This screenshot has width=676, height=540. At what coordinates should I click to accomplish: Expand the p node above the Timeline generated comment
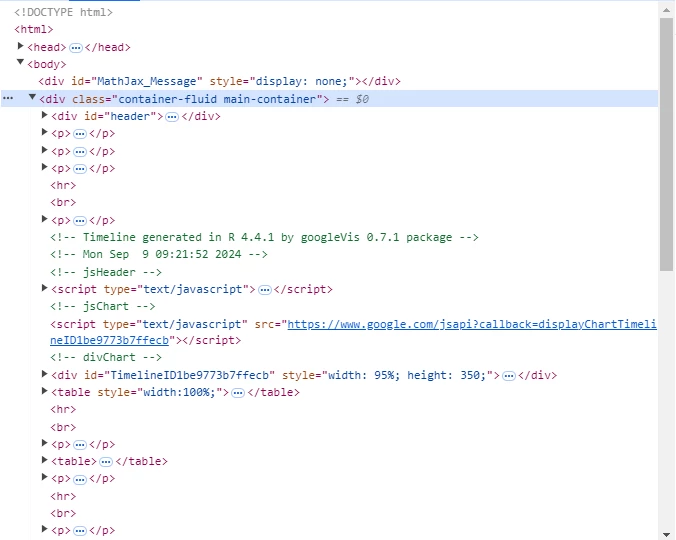pyautogui.click(x=44, y=219)
